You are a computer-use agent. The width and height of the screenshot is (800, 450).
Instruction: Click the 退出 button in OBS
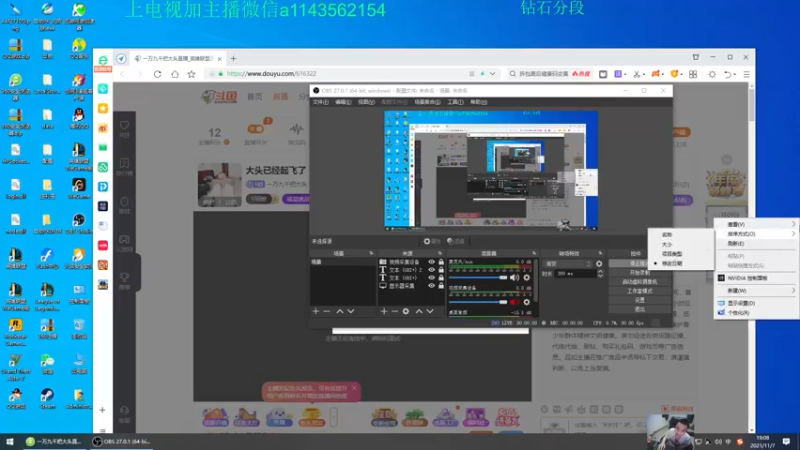(639, 309)
